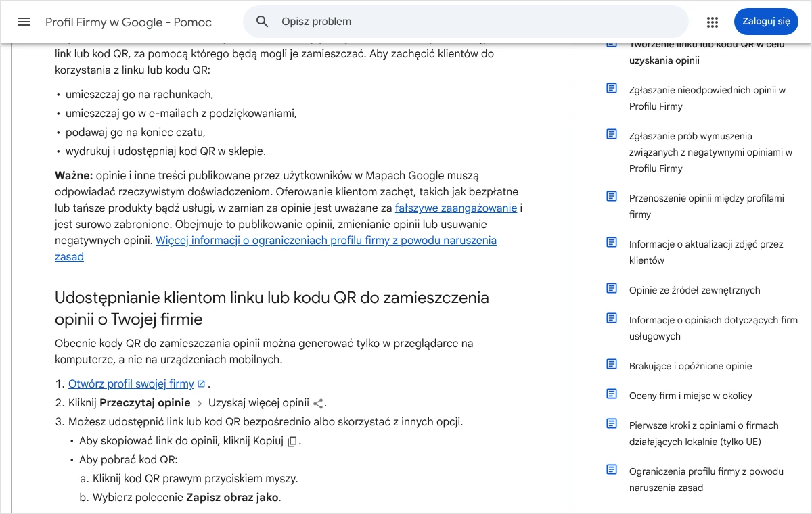
Task: Click article icon beside Zgłaszanie prób wymuszenia
Action: [x=612, y=134]
